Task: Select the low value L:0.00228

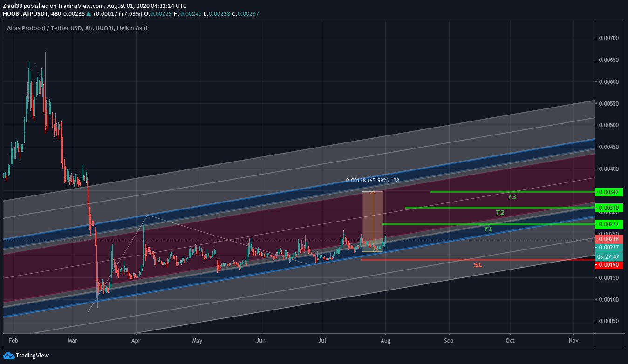Action: pos(216,14)
